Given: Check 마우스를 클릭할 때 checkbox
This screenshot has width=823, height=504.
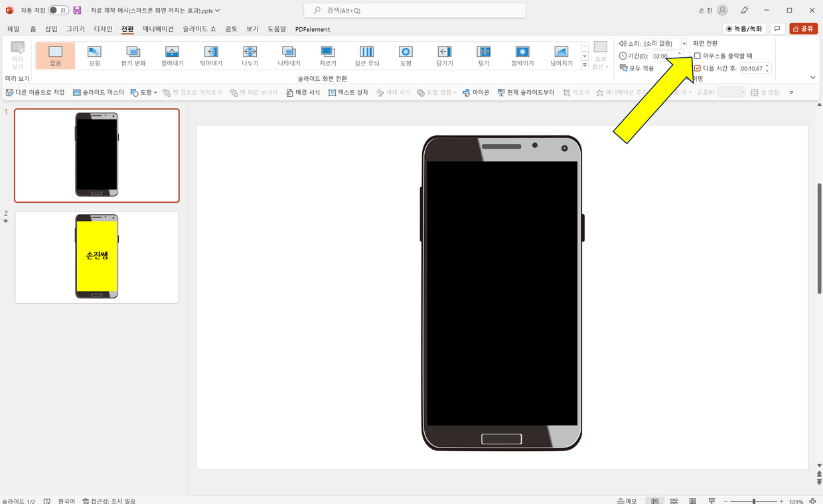Looking at the screenshot, I should (x=698, y=56).
